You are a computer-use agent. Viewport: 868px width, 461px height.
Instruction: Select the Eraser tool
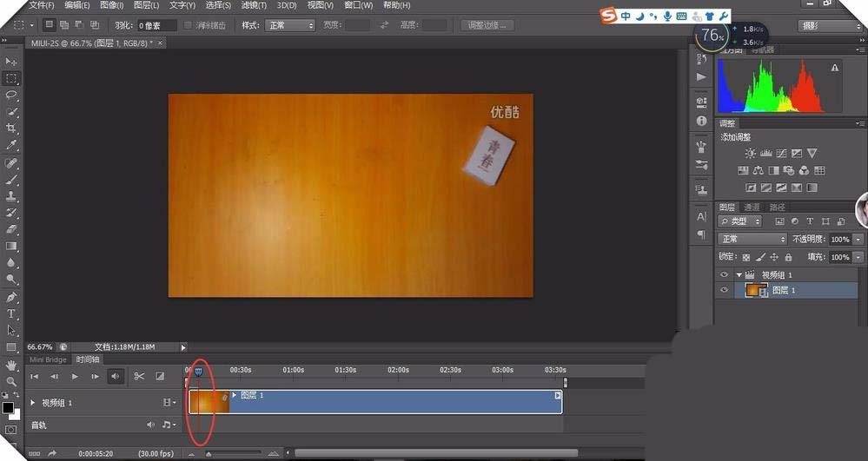(x=11, y=229)
